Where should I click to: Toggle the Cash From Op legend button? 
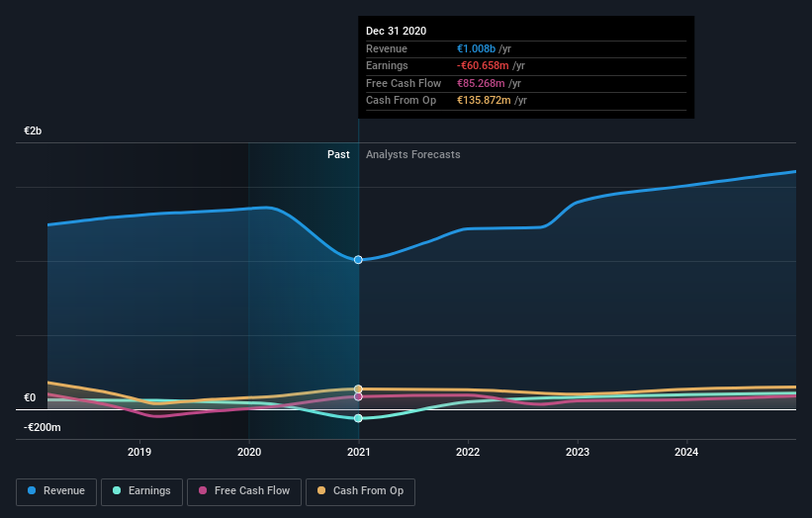point(360,491)
